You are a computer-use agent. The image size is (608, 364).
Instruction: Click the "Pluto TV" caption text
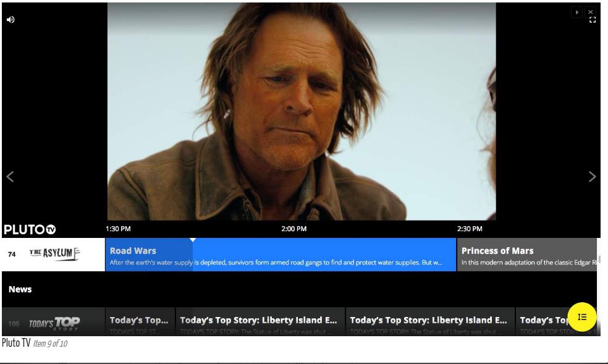(x=16, y=343)
